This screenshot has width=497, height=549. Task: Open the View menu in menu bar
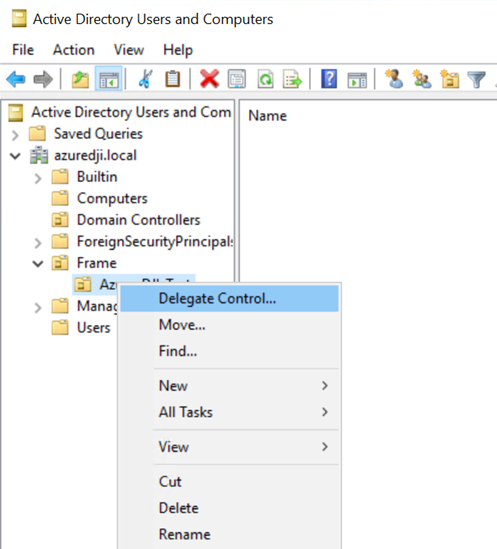[129, 49]
